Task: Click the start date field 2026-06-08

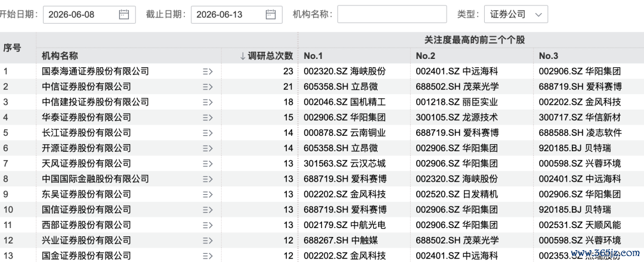Action: pyautogui.click(x=89, y=14)
